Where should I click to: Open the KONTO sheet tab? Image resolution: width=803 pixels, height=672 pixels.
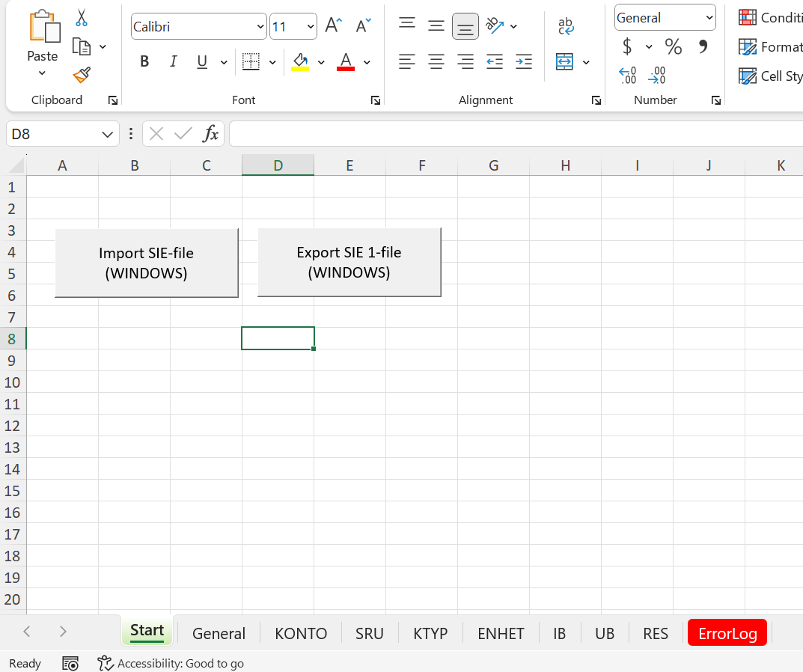point(300,632)
